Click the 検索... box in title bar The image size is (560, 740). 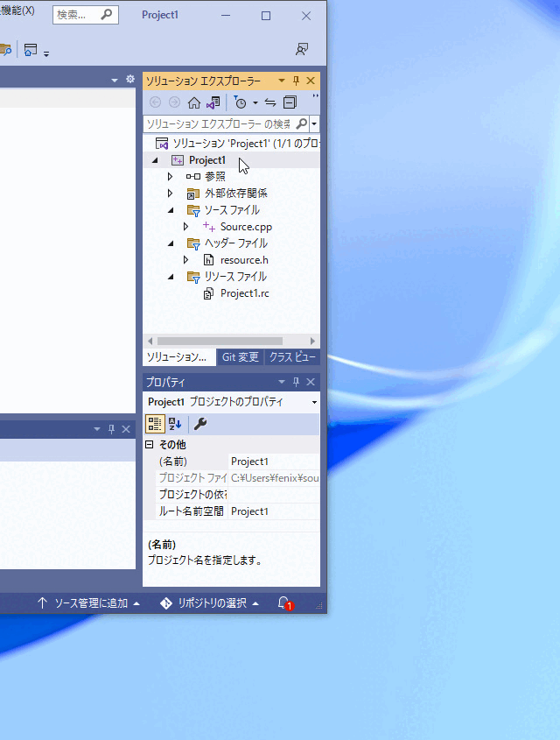click(x=86, y=15)
